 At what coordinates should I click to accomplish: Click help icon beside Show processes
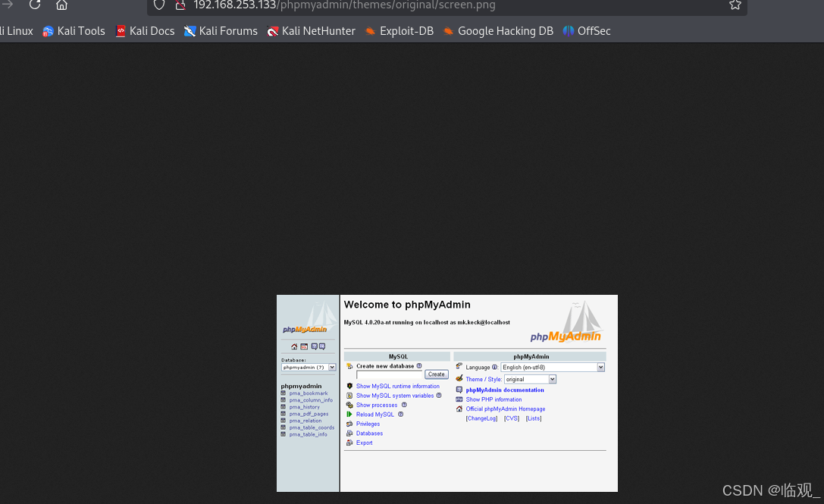click(404, 405)
